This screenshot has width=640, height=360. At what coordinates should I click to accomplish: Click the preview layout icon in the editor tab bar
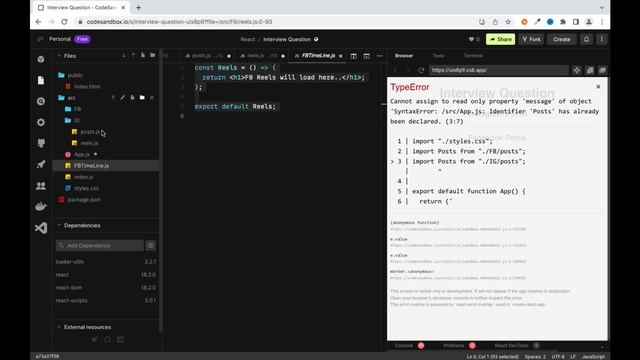(367, 56)
